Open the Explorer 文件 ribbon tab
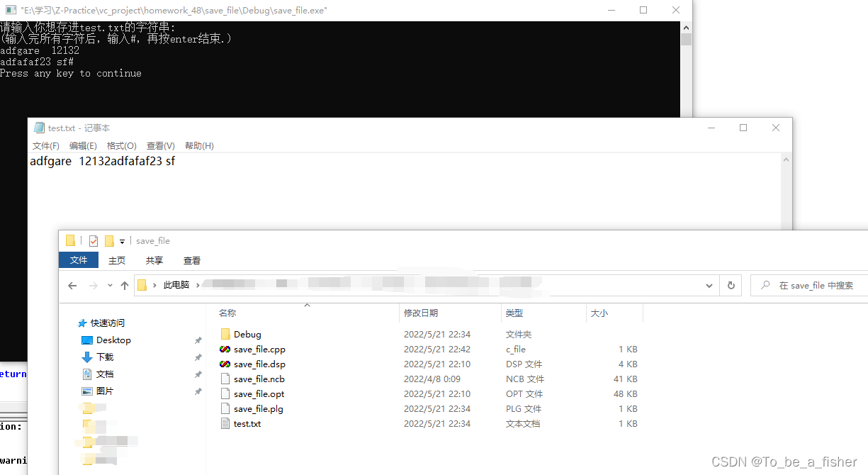This screenshot has width=868, height=475. 79,260
